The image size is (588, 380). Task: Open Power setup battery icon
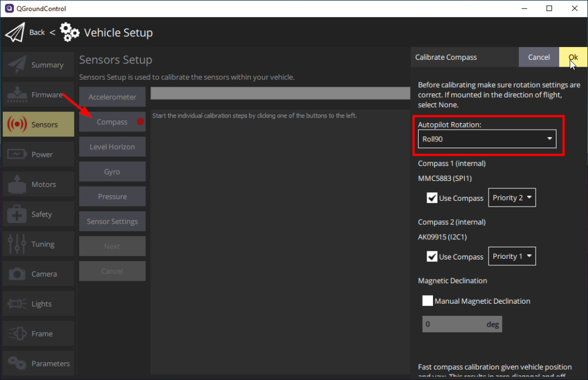point(17,154)
